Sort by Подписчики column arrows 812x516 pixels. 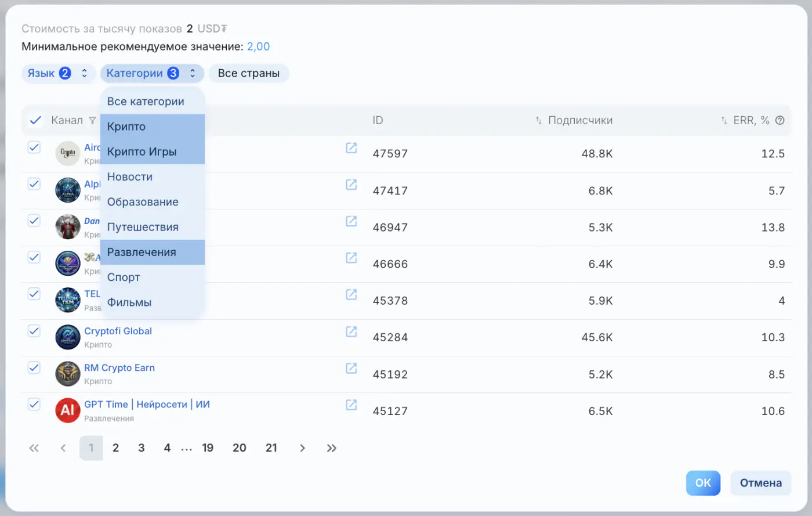(539, 120)
